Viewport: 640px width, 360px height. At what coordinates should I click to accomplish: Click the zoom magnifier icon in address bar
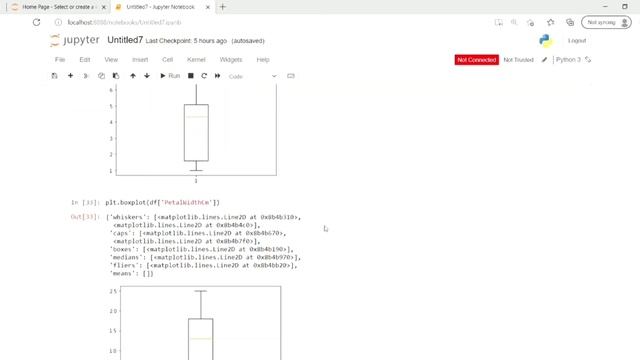coord(514,22)
